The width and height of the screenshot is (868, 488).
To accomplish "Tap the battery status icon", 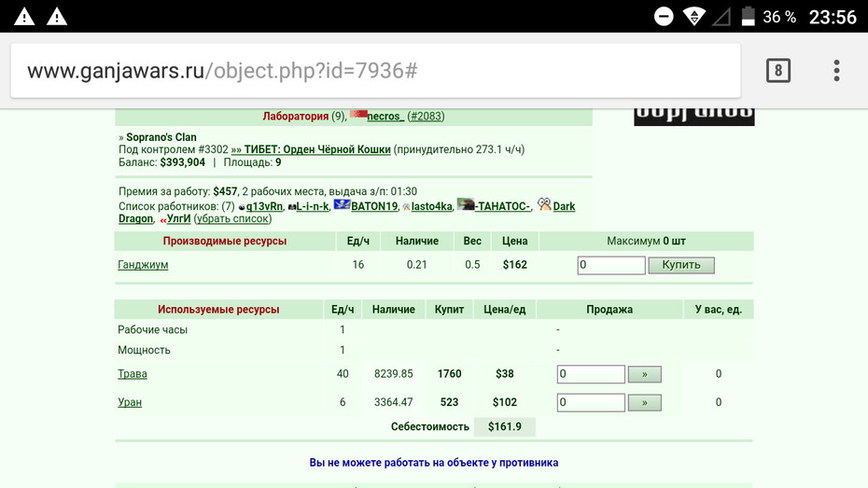I will [x=748, y=17].
